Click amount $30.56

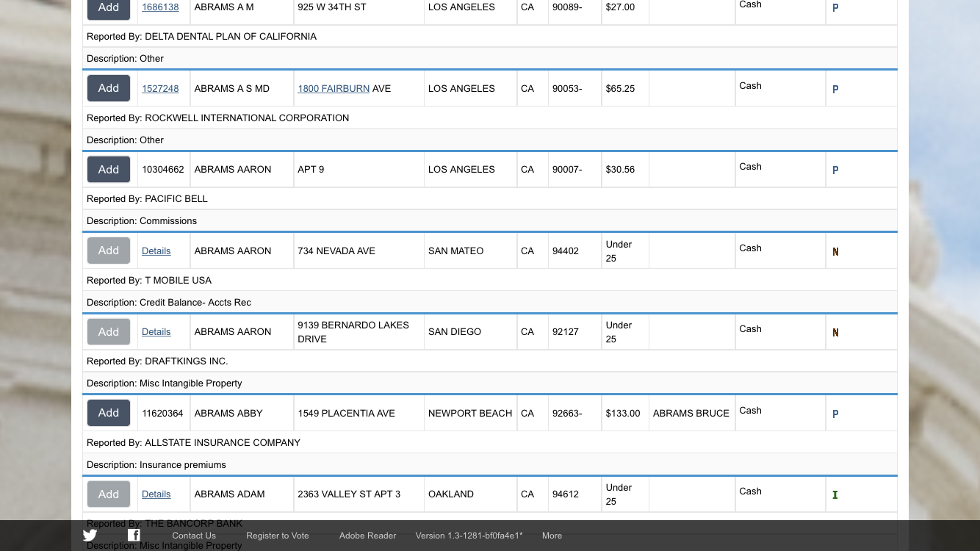pos(621,169)
